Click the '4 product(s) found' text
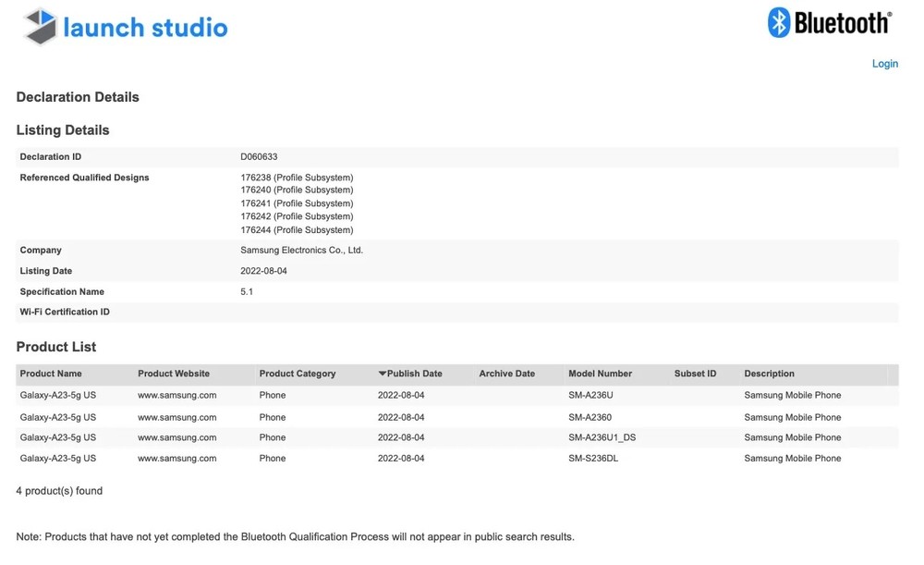This screenshot has height=565, width=924. tap(59, 491)
